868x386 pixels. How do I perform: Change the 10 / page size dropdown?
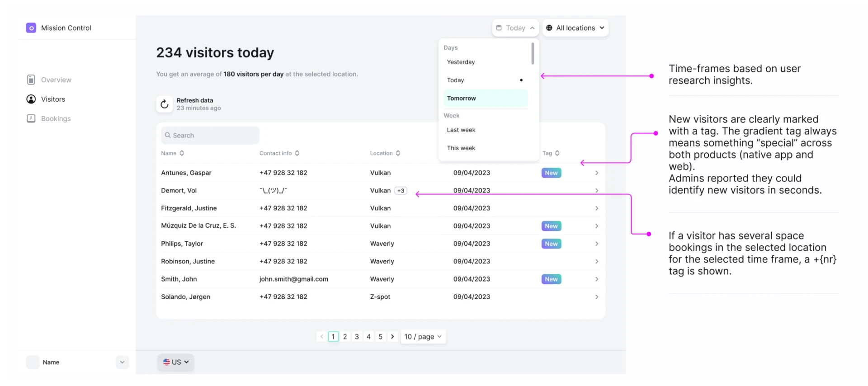point(423,337)
